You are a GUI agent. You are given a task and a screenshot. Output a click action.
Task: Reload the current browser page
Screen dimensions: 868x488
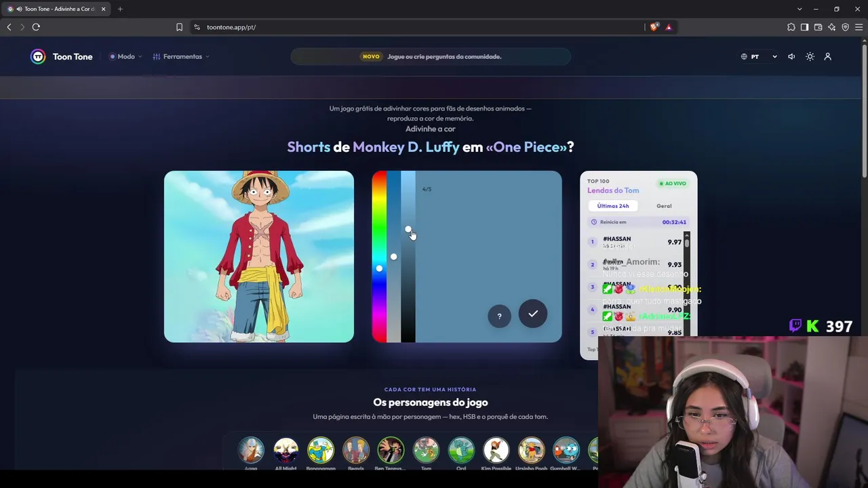point(36,27)
